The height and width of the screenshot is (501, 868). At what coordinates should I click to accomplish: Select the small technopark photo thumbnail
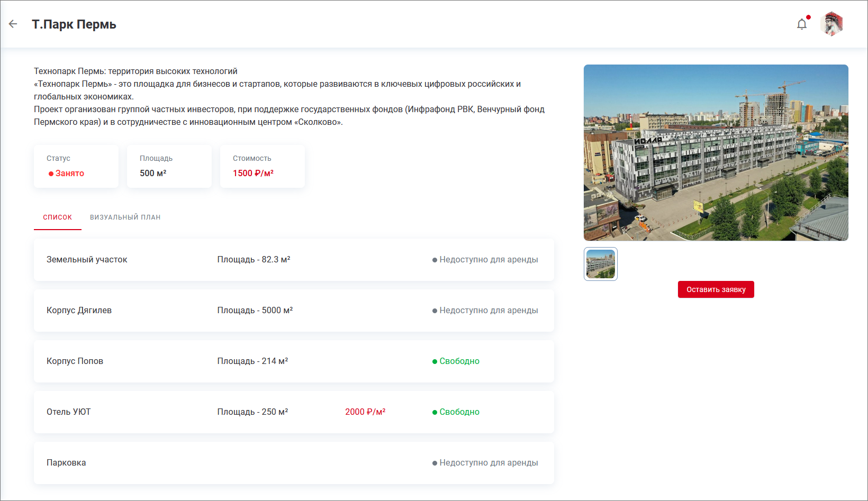click(x=600, y=264)
